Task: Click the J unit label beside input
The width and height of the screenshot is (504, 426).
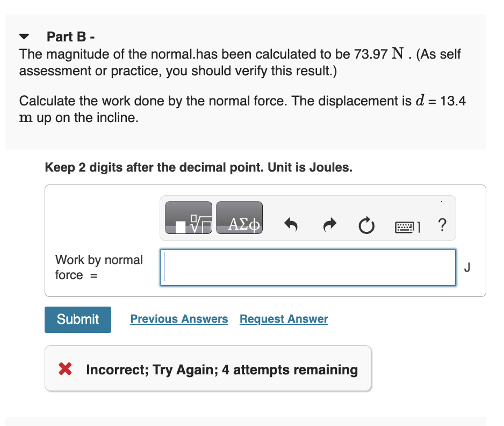Action: (x=466, y=267)
